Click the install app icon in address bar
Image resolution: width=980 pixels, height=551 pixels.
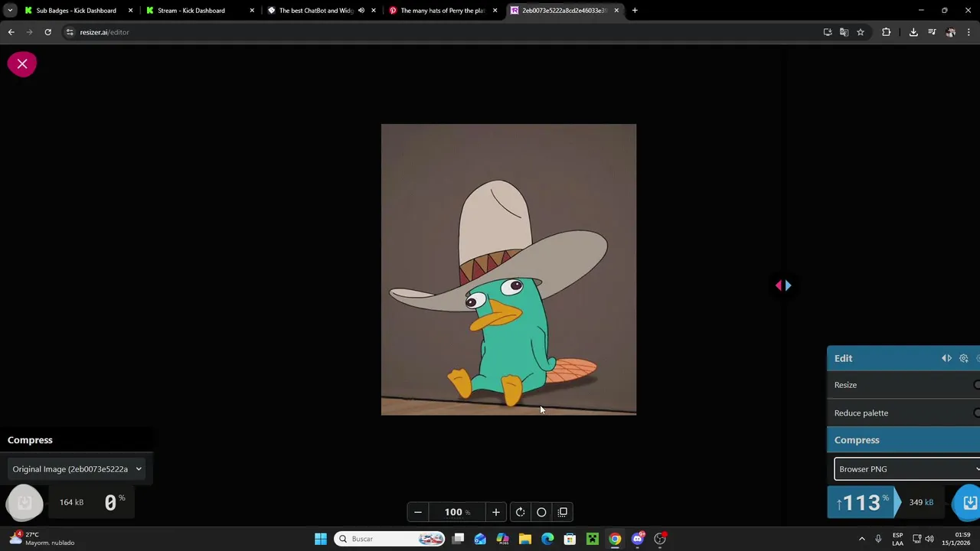point(828,32)
